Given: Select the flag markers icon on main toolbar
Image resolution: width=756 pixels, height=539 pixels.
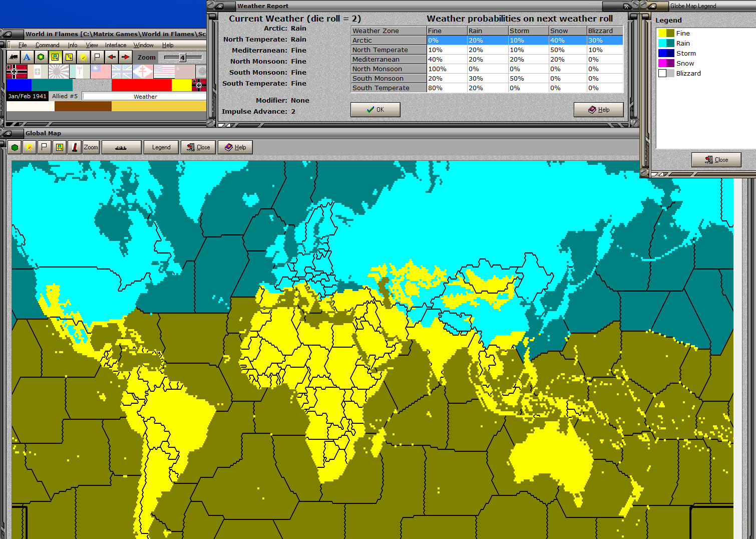Looking at the screenshot, I should coord(97,57).
